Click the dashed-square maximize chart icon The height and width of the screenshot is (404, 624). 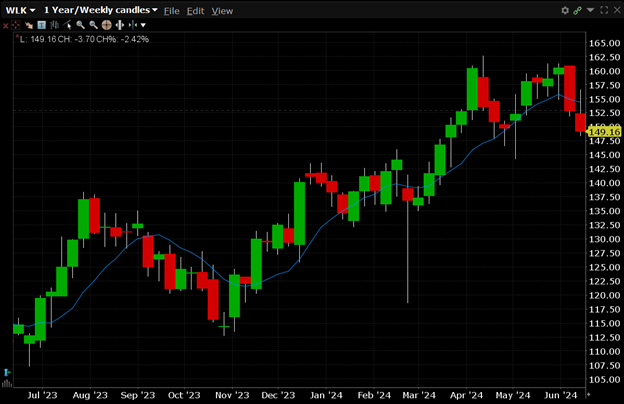tap(604, 10)
